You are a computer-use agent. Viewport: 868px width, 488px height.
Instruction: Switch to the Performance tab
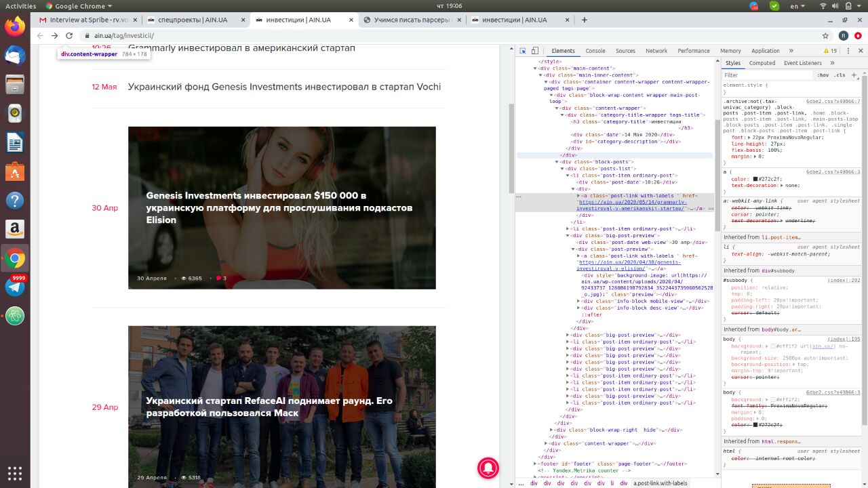[694, 51]
